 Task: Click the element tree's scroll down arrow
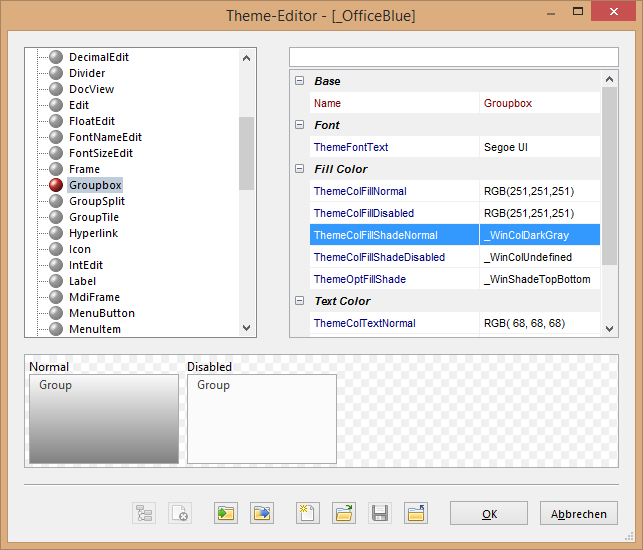coord(247,327)
